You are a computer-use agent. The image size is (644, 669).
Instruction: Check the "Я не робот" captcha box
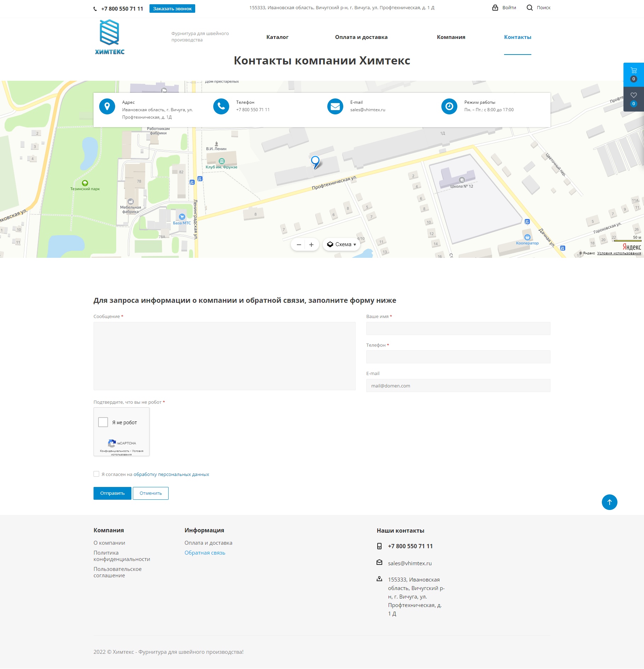click(x=103, y=421)
